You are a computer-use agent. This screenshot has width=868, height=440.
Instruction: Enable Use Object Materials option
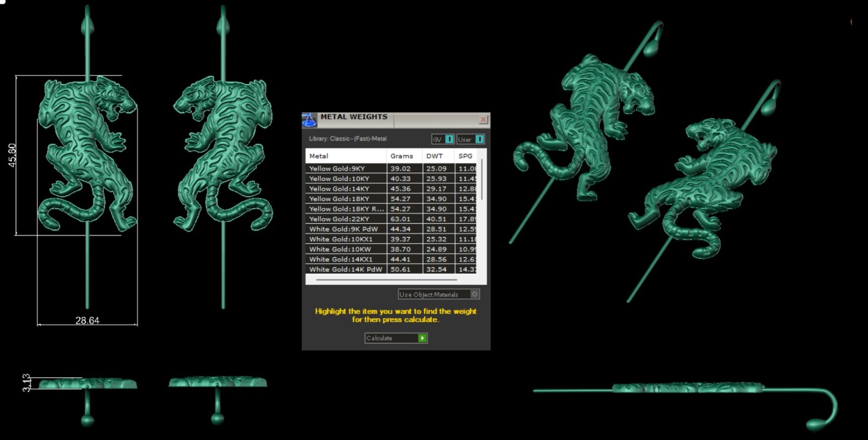475,294
